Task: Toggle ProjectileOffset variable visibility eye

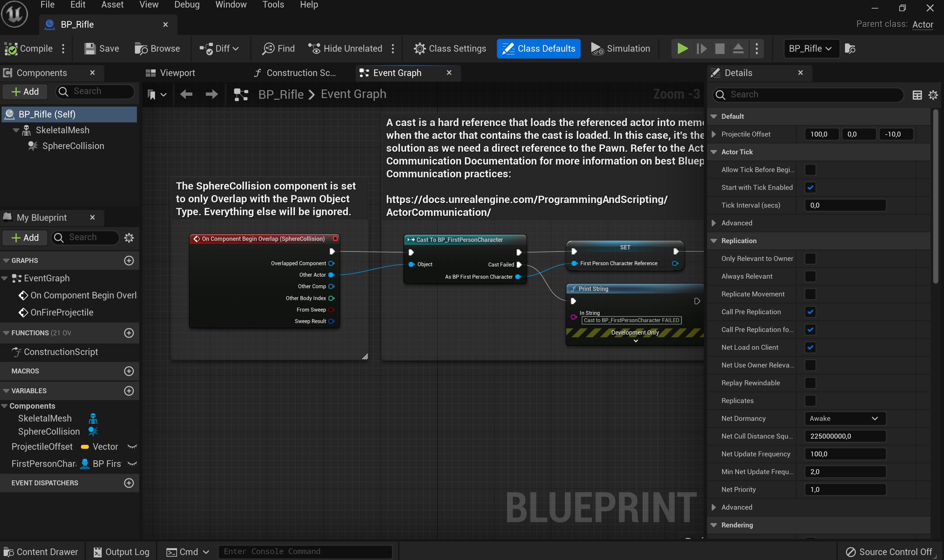Action: tap(132, 447)
